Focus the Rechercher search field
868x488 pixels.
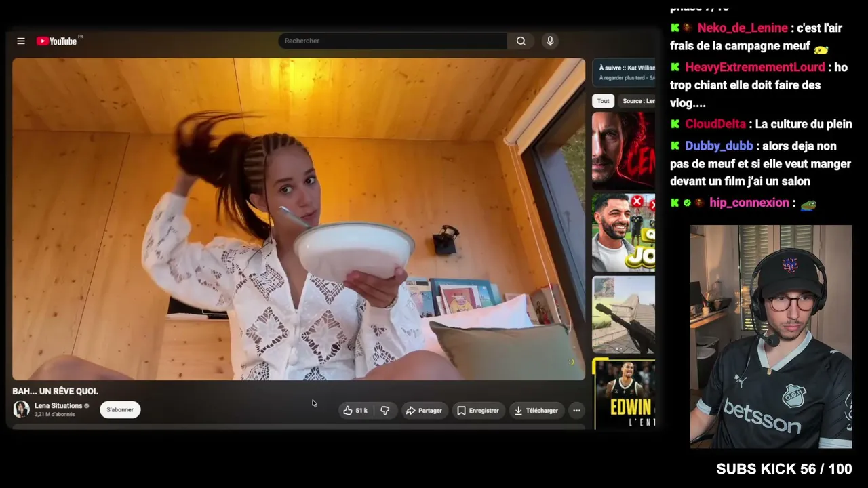click(393, 41)
